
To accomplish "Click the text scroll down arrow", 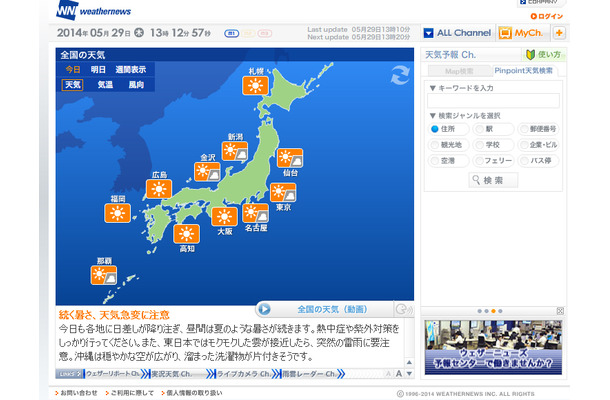I will click(x=409, y=374).
